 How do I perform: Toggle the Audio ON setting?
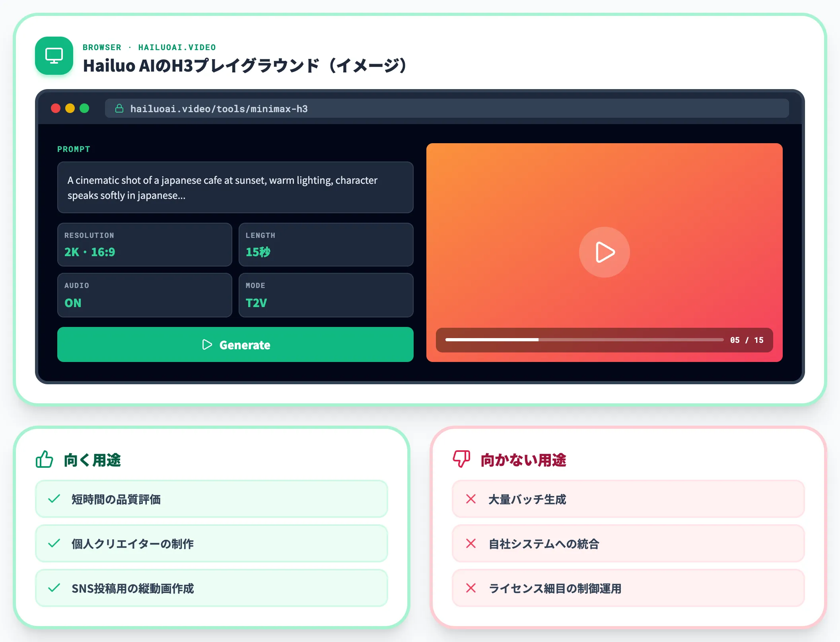(145, 295)
